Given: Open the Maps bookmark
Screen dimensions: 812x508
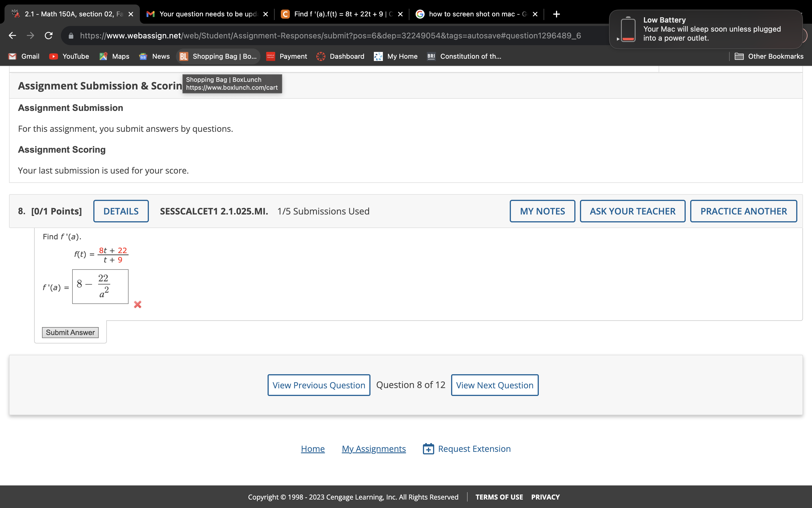Looking at the screenshot, I should click(x=114, y=56).
